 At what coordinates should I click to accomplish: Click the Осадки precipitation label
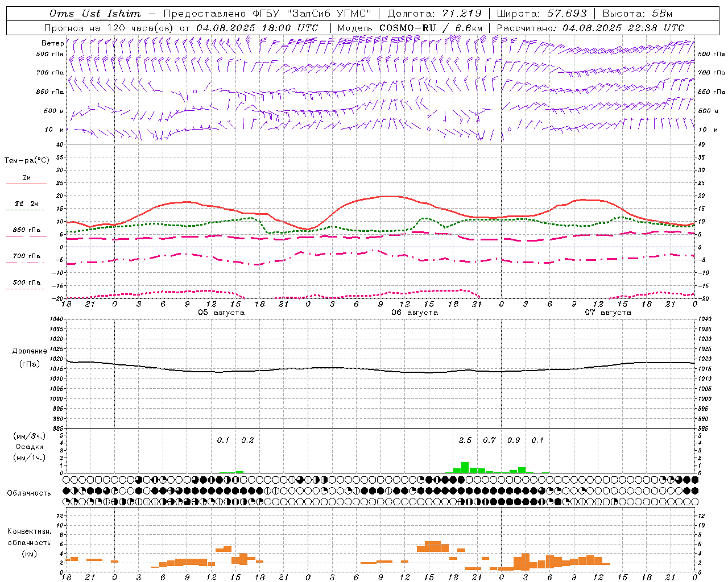click(x=30, y=447)
